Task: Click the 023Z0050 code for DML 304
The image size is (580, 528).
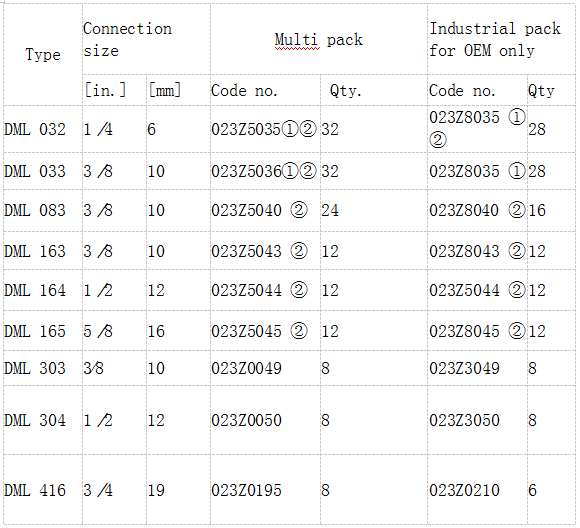Action: click(246, 420)
